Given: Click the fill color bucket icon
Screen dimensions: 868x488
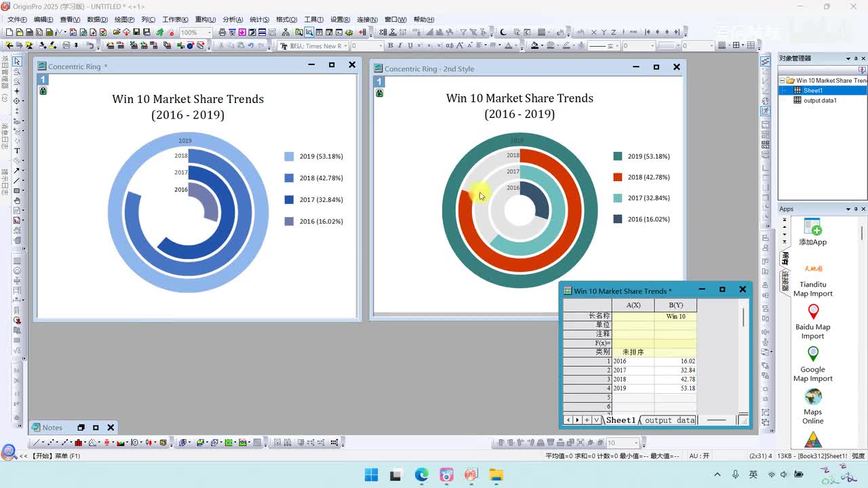Looking at the screenshot, I should tap(535, 45).
